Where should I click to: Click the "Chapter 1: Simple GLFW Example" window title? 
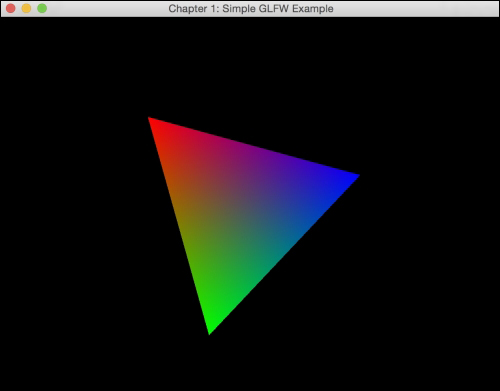(x=251, y=9)
